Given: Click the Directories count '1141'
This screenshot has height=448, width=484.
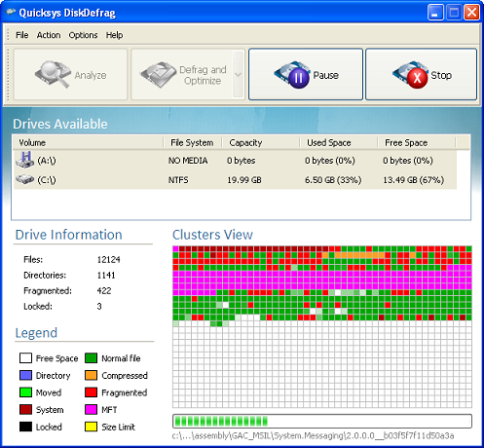Looking at the screenshot, I should tap(106, 275).
